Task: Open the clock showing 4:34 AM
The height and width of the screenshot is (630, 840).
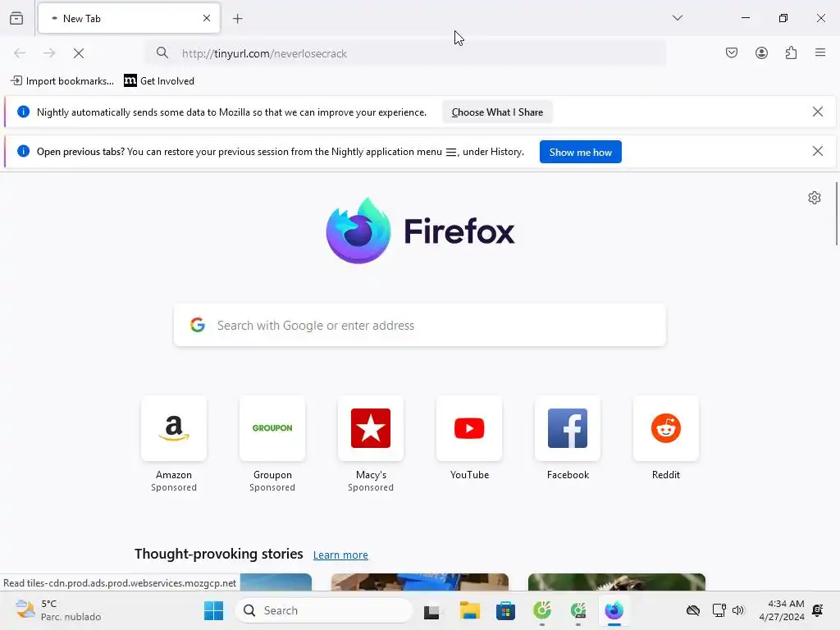Action: tap(782, 610)
